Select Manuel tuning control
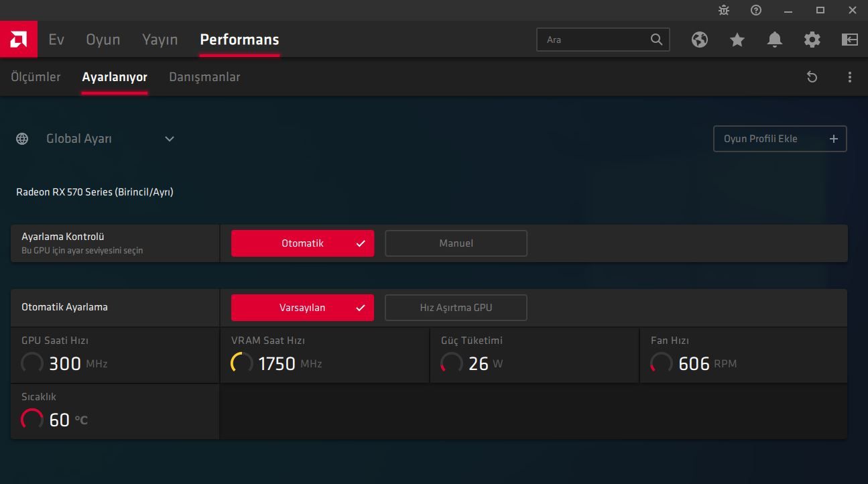Screen dimensions: 868x484 pos(456,243)
